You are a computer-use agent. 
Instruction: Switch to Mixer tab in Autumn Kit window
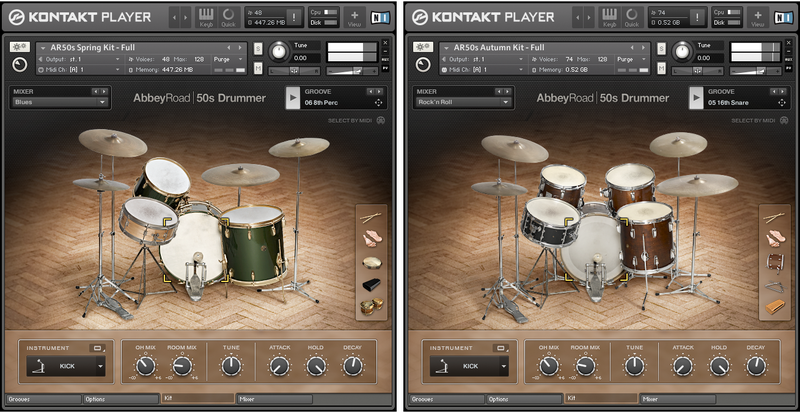[x=678, y=399]
